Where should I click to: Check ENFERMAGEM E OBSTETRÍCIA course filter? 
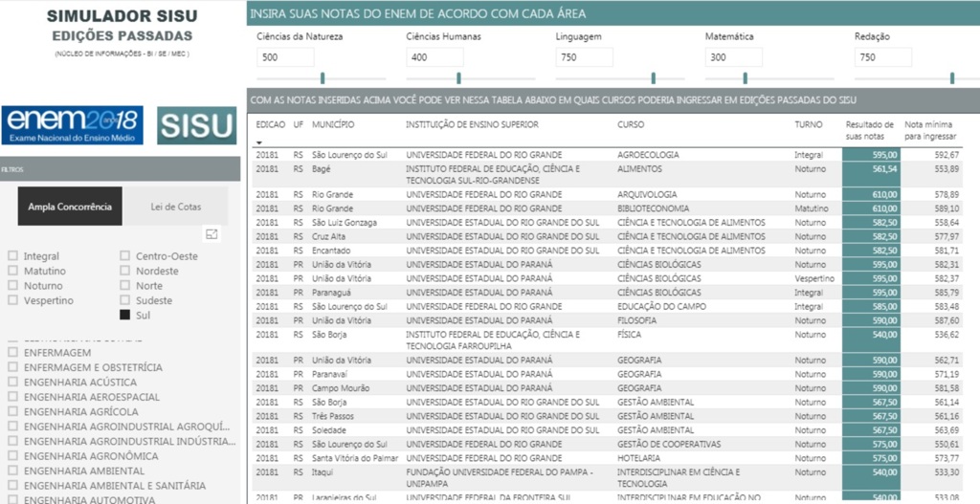(x=12, y=367)
